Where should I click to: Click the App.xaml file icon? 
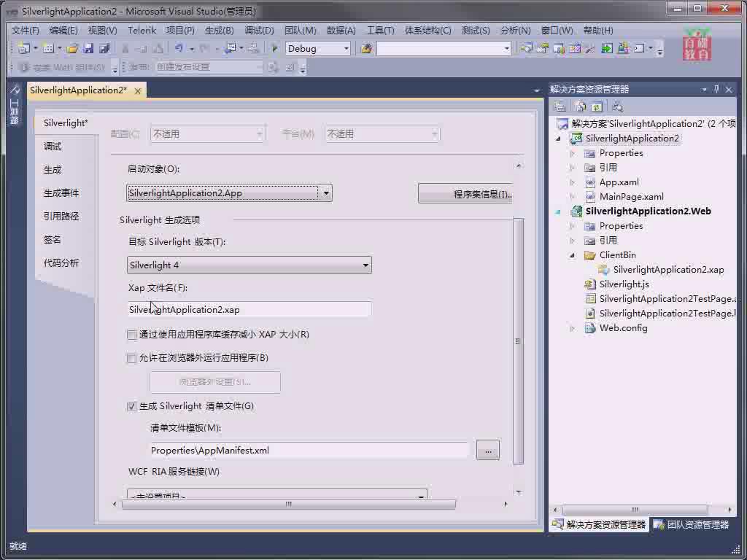tap(589, 182)
